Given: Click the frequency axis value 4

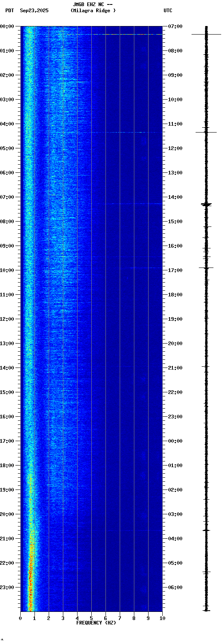Looking at the screenshot, I should point(77,618).
